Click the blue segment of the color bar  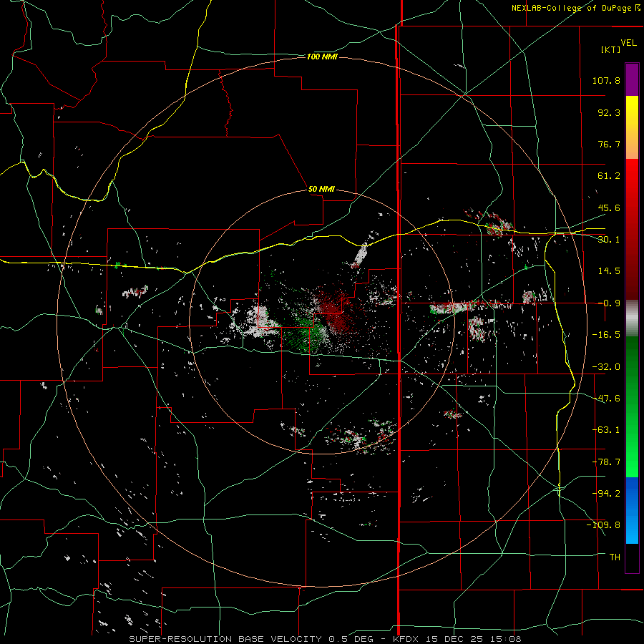point(632,510)
